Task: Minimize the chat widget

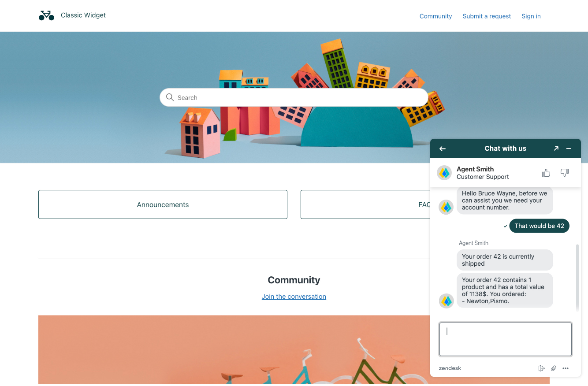Action: click(569, 148)
